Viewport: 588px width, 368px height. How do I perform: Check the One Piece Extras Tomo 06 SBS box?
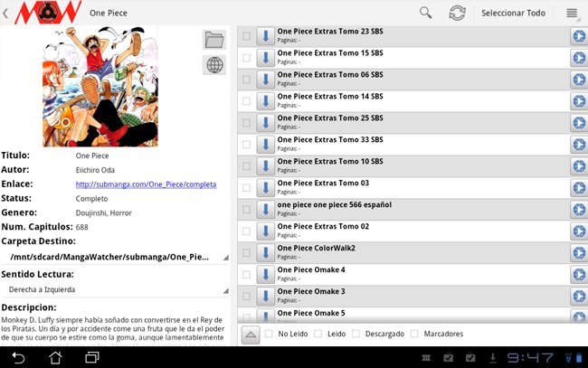pyautogui.click(x=246, y=80)
